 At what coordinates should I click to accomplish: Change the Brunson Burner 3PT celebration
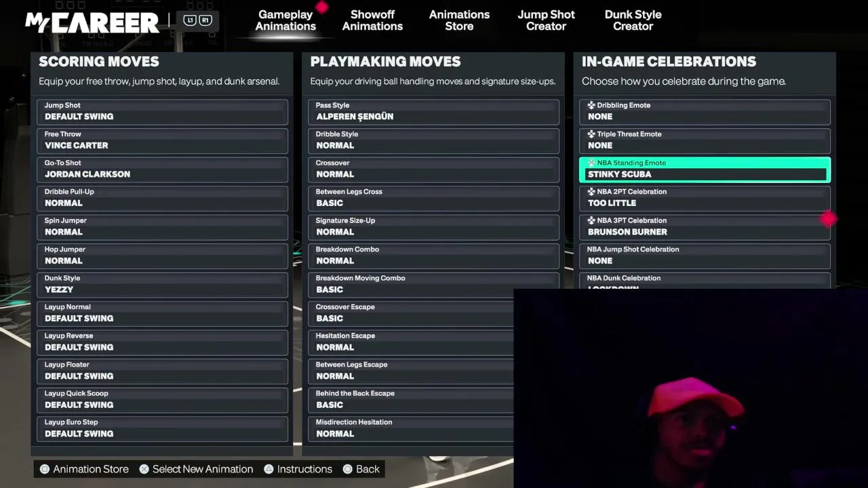[705, 227]
